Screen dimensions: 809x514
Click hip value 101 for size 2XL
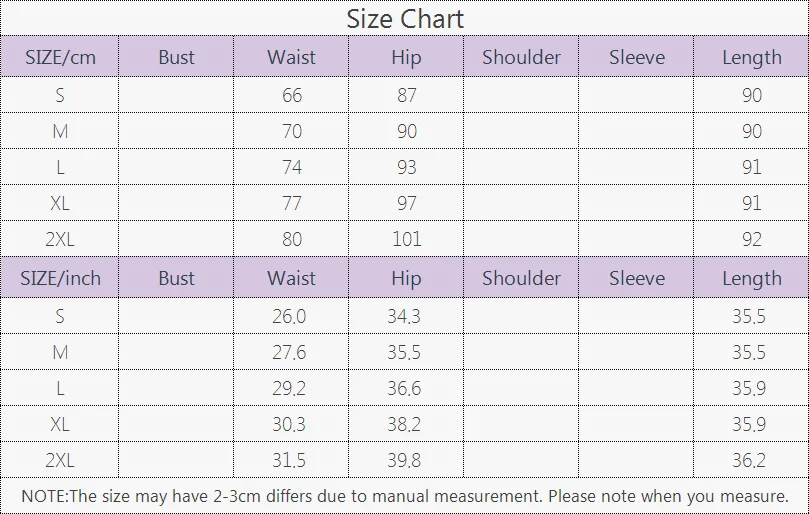[x=407, y=239]
